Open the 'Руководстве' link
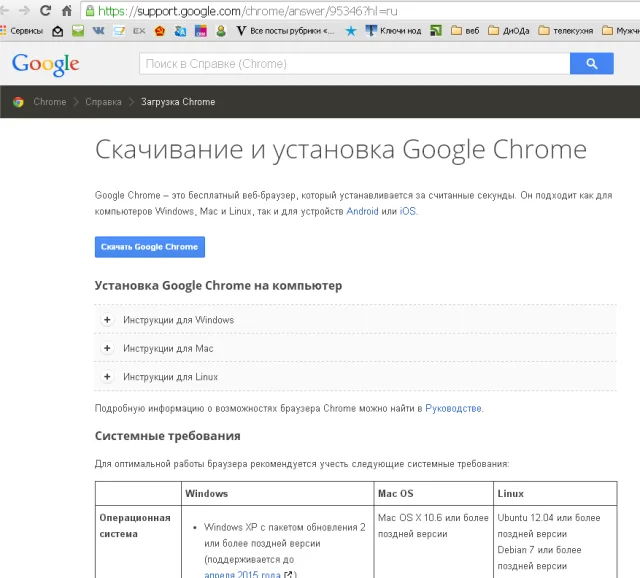 pyautogui.click(x=453, y=409)
